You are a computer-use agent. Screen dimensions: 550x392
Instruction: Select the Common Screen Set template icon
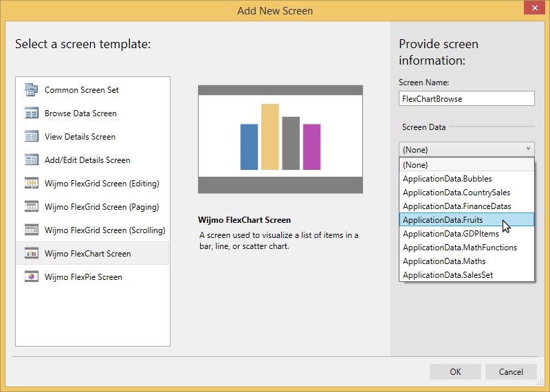coord(31,90)
